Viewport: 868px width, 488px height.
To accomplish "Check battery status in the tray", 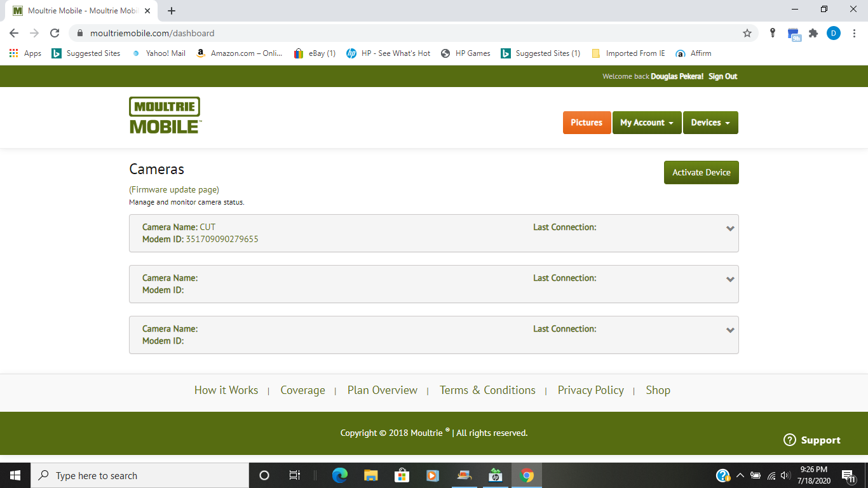I will tap(756, 475).
